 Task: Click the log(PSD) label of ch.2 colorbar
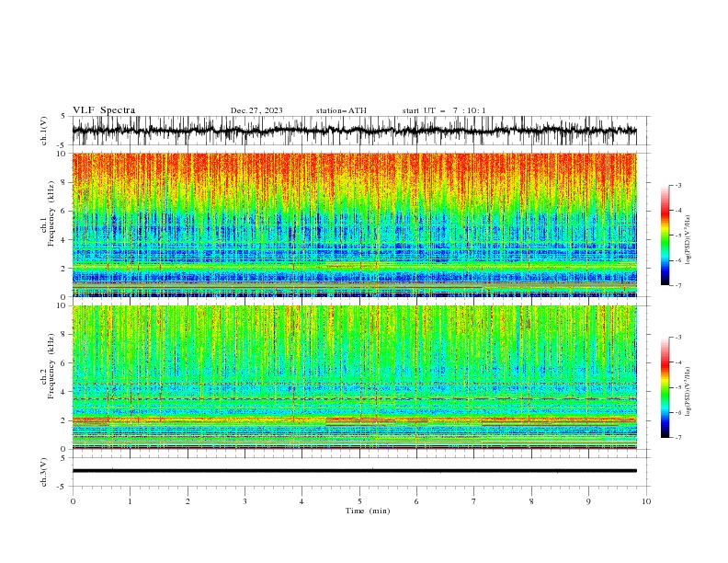pos(688,392)
